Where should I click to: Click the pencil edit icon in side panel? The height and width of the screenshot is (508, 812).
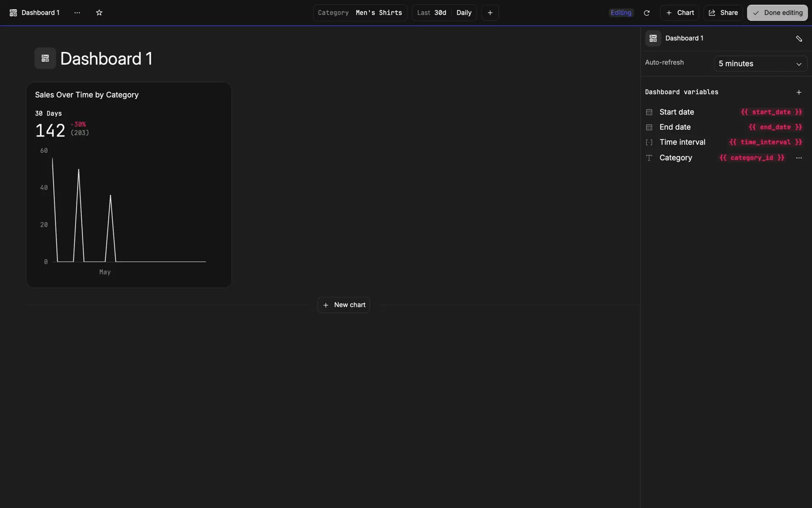(798, 39)
